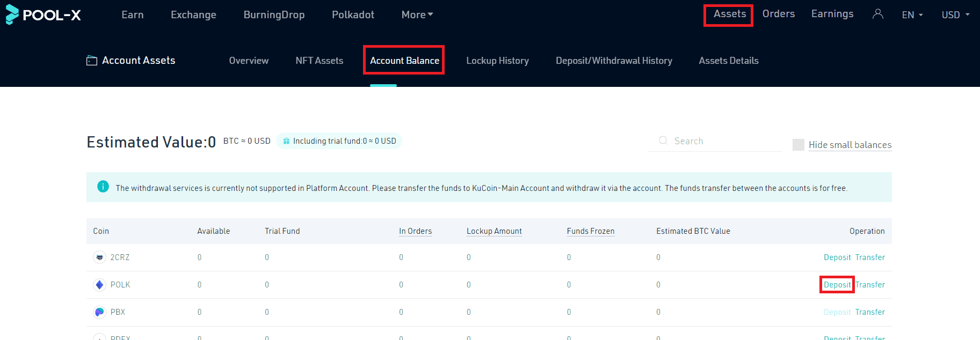Open the user profile icon

(877, 14)
